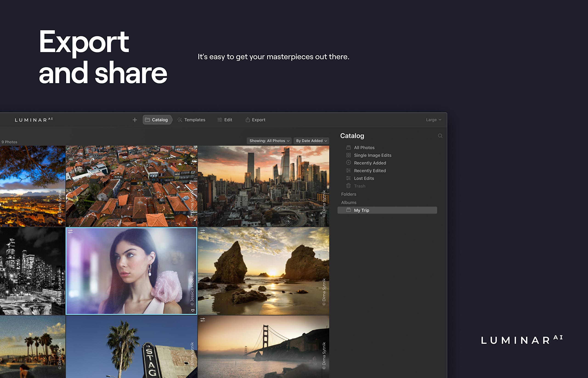Toggle favorite heart on night city photo
Screen dimensions: 588x378
tap(61, 222)
